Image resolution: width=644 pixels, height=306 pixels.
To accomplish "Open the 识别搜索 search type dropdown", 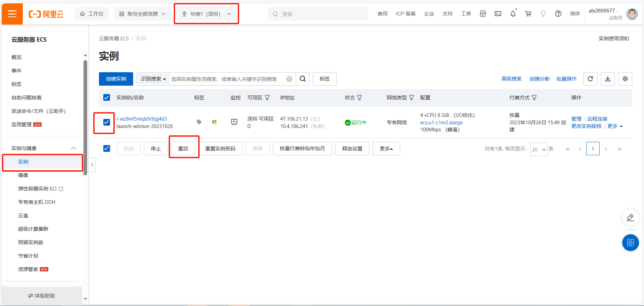I will click(153, 79).
